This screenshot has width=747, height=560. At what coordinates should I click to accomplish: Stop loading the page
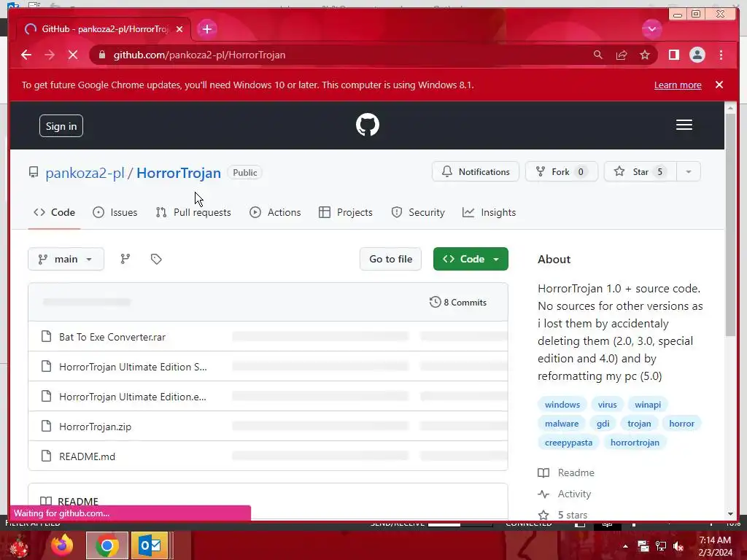73,55
